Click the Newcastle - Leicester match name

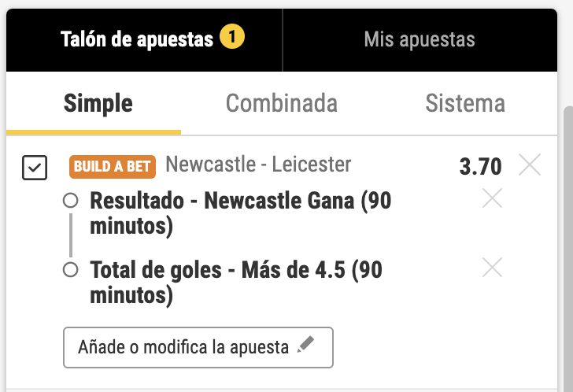(259, 165)
